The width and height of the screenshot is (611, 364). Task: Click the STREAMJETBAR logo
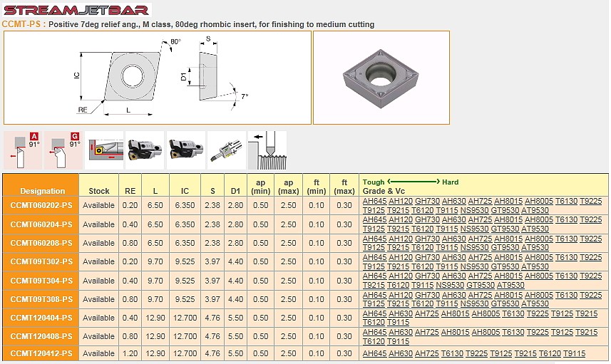pos(76,10)
